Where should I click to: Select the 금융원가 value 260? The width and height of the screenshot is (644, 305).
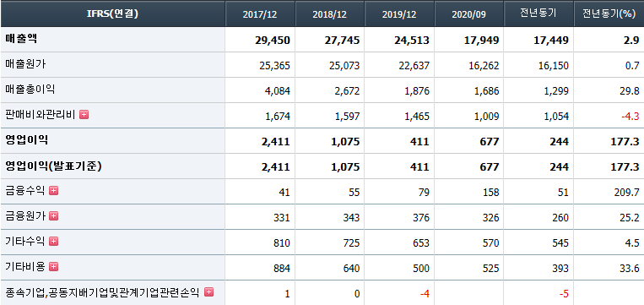pos(561,217)
